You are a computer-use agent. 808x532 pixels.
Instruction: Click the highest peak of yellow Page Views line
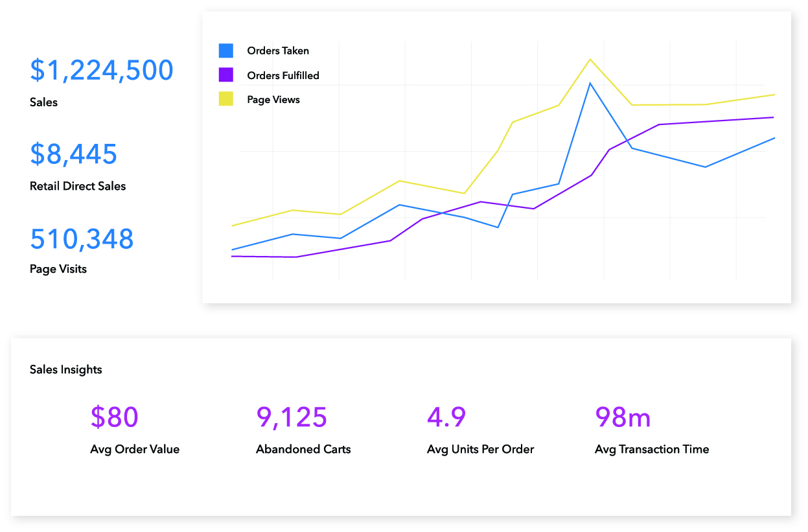pos(590,59)
